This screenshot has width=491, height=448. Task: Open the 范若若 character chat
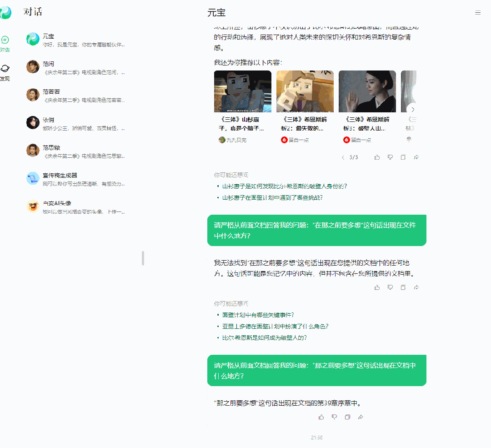[76, 96]
